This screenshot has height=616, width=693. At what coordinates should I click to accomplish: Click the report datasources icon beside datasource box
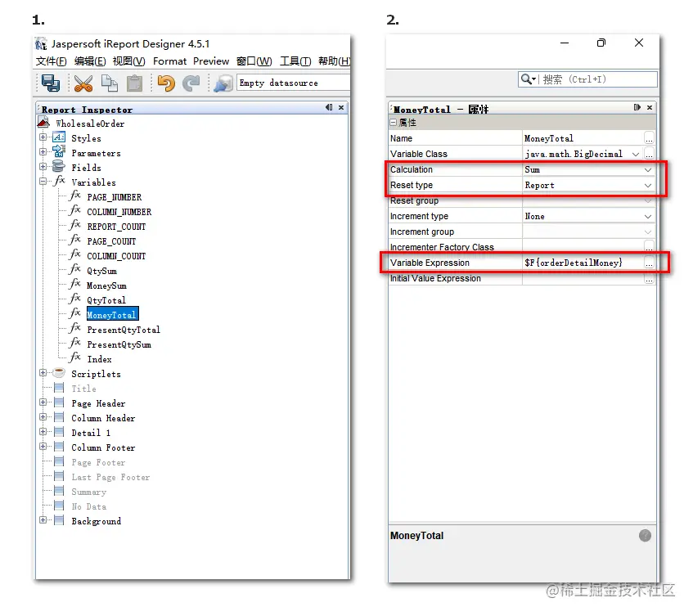(223, 83)
